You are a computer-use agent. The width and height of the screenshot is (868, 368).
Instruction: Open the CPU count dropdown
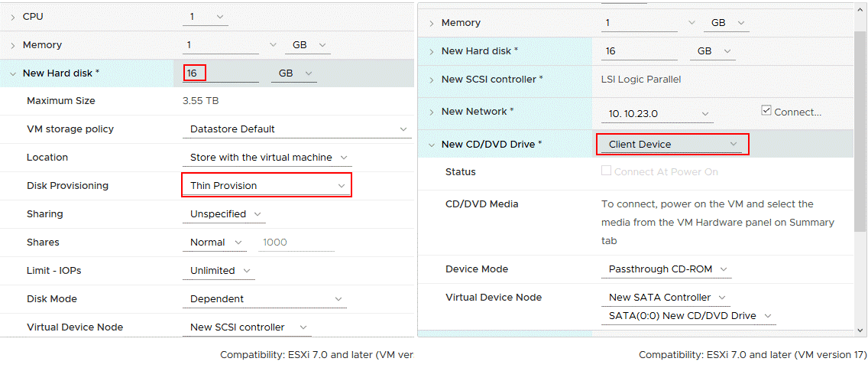(x=206, y=17)
